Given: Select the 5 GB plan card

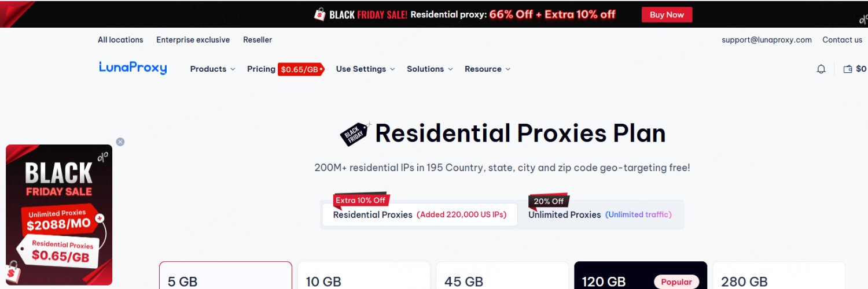Looking at the screenshot, I should coord(225,276).
